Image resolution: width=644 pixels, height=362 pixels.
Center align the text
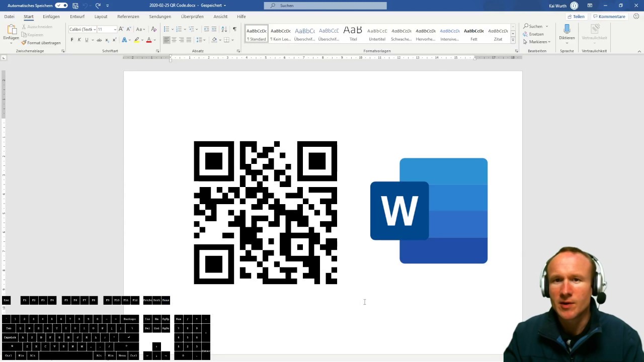174,40
